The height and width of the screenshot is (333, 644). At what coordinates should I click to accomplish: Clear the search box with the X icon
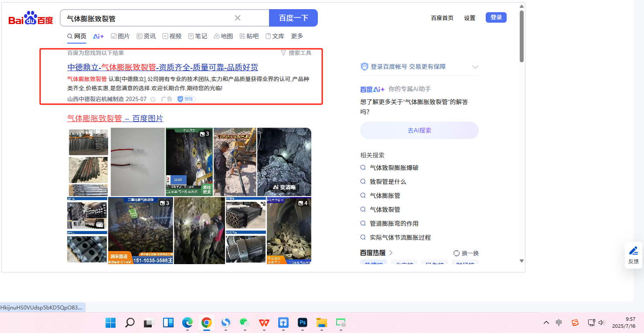click(238, 18)
